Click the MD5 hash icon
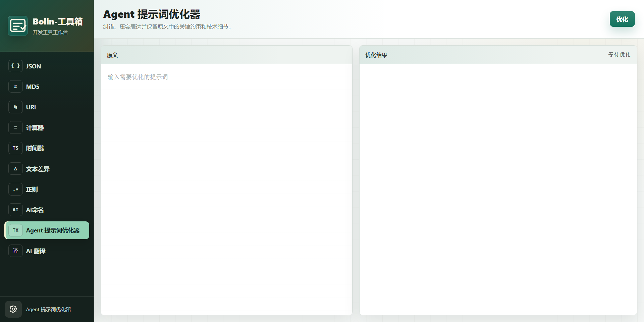Viewport: 644px width, 322px height. 15,87
